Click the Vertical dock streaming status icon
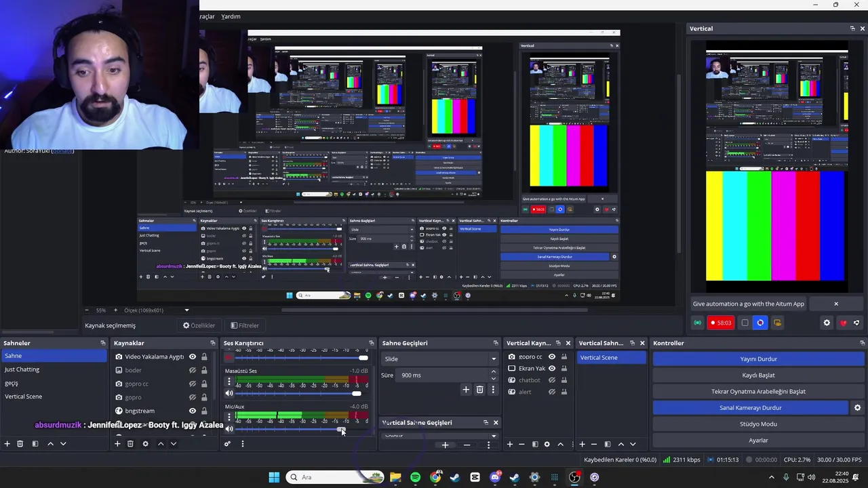Image resolution: width=868 pixels, height=488 pixels. click(x=697, y=323)
